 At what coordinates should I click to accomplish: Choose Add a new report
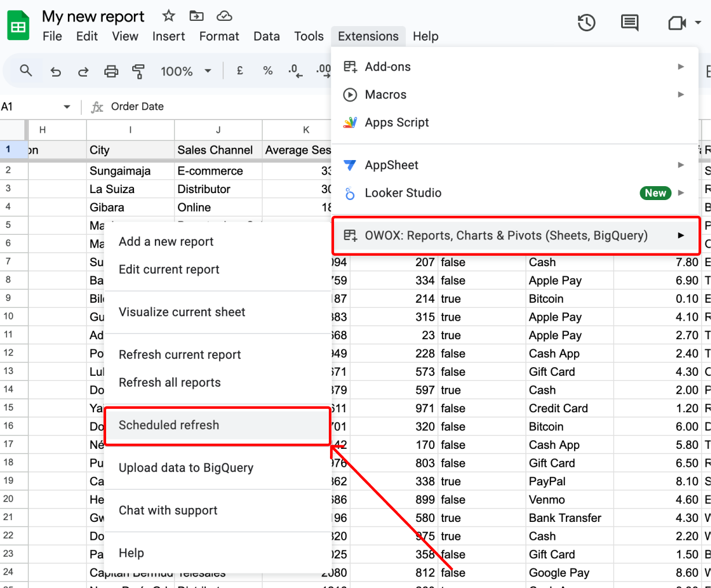[x=217, y=242]
